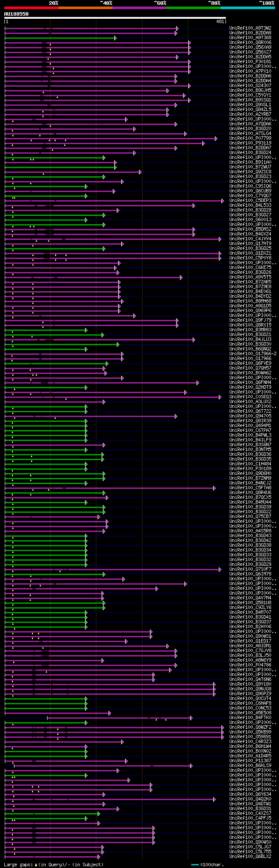Open the UniRef100_B2DDA8 hit
Viewport: 279px width, 868px height.
pos(250,33)
